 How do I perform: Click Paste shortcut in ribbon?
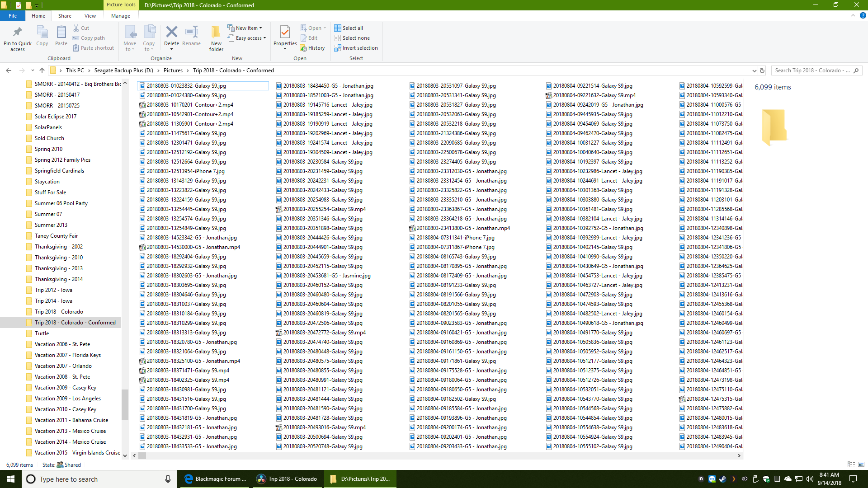94,48
